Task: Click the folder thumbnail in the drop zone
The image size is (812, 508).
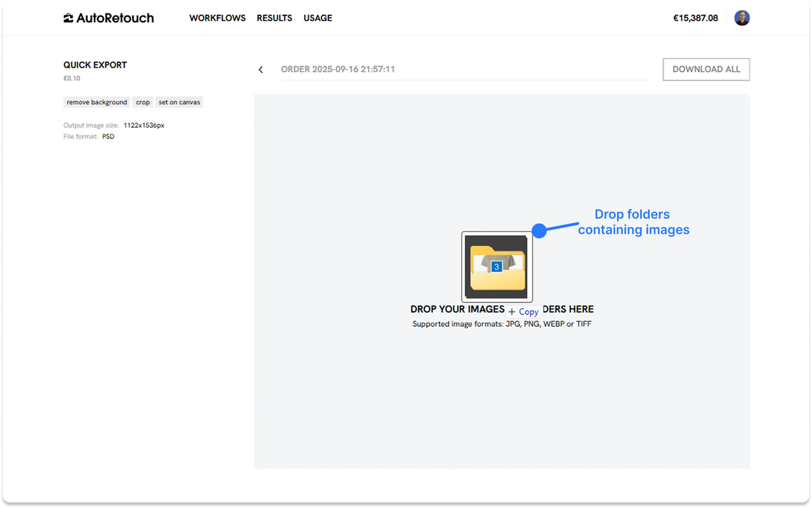Action: [496, 266]
